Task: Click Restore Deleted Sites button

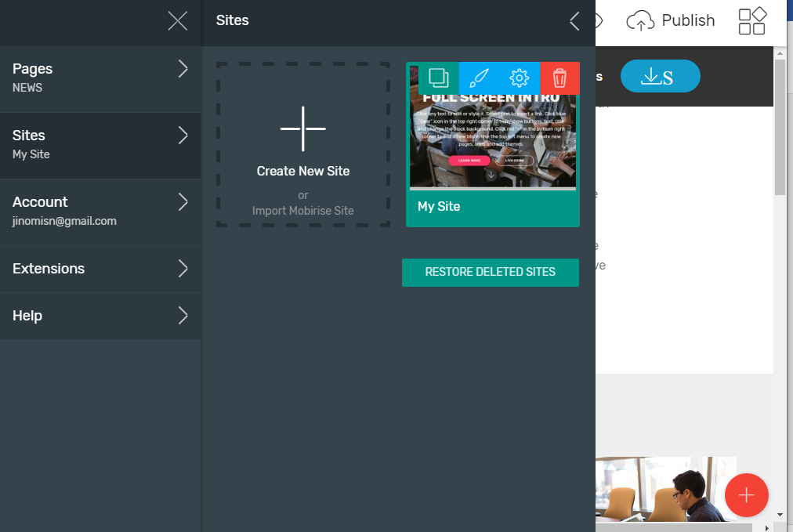Action: pyautogui.click(x=491, y=273)
